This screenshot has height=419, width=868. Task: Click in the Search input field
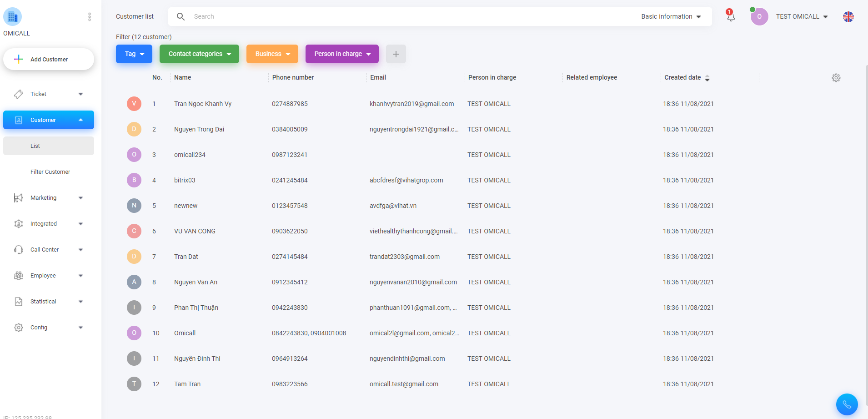coord(409,17)
